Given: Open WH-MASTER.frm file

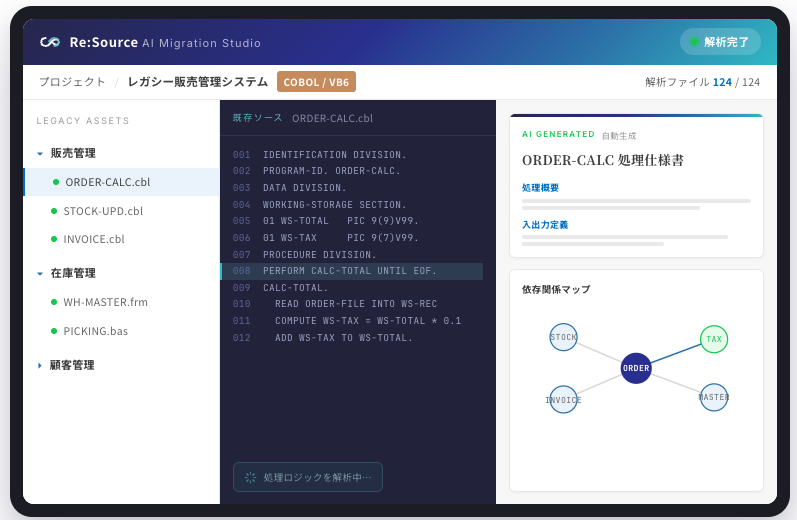Looking at the screenshot, I should coord(106,302).
